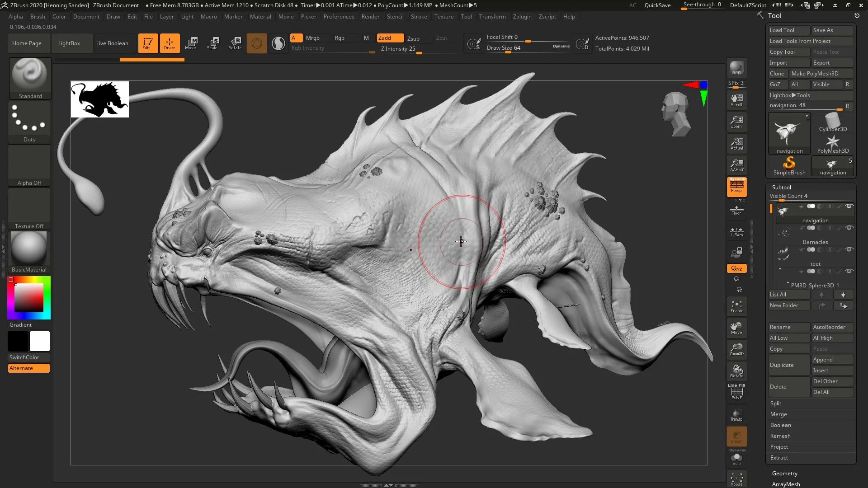Click the Duplicate subtool button
Image resolution: width=868 pixels, height=488 pixels.
coord(789,365)
